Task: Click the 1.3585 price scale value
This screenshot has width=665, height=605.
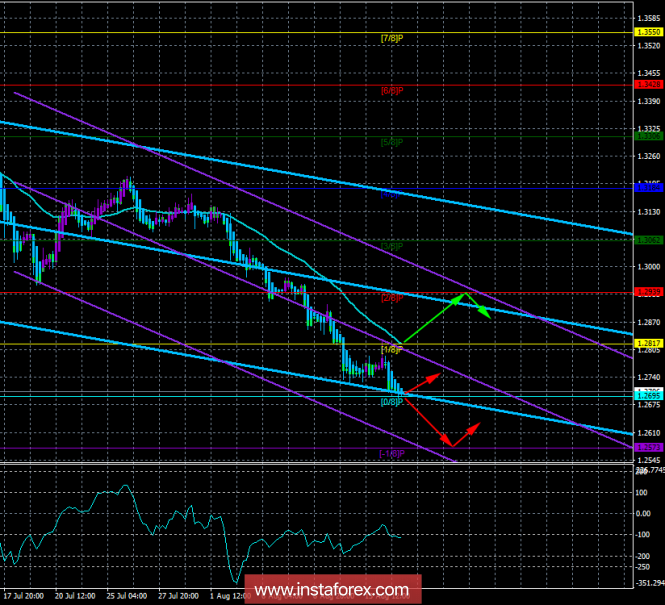Action: (x=649, y=18)
